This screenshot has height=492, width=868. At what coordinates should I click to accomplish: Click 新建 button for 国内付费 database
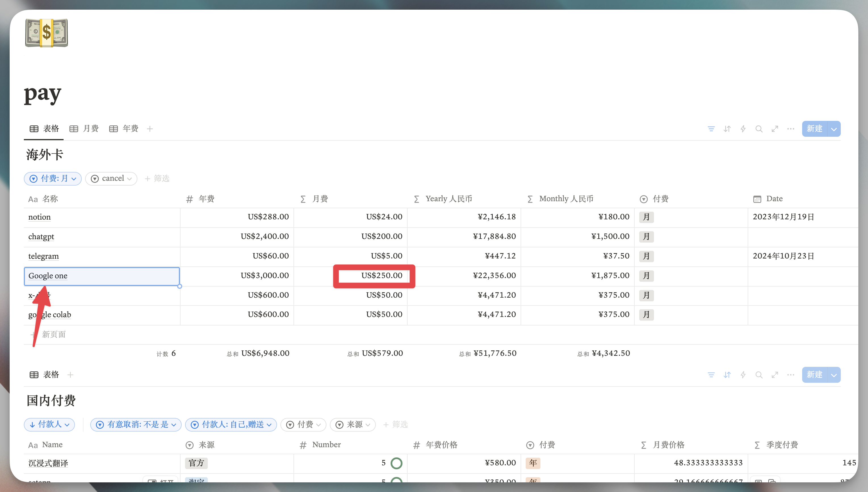(x=814, y=375)
